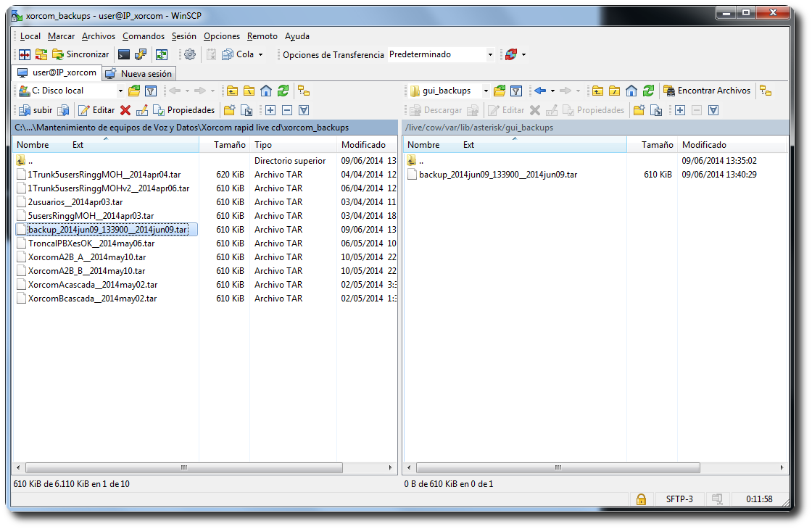The width and height of the screenshot is (812, 529).
Task: Click the local Editar button
Action: point(96,110)
